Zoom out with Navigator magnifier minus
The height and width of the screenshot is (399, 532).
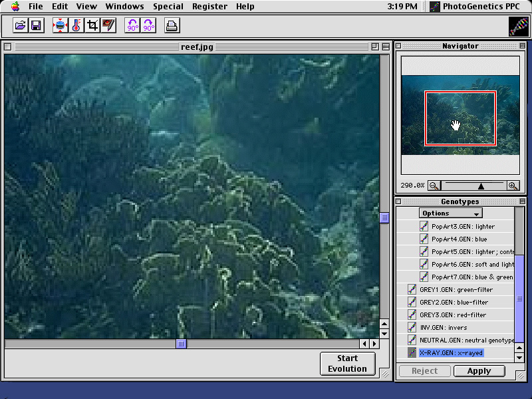(434, 186)
